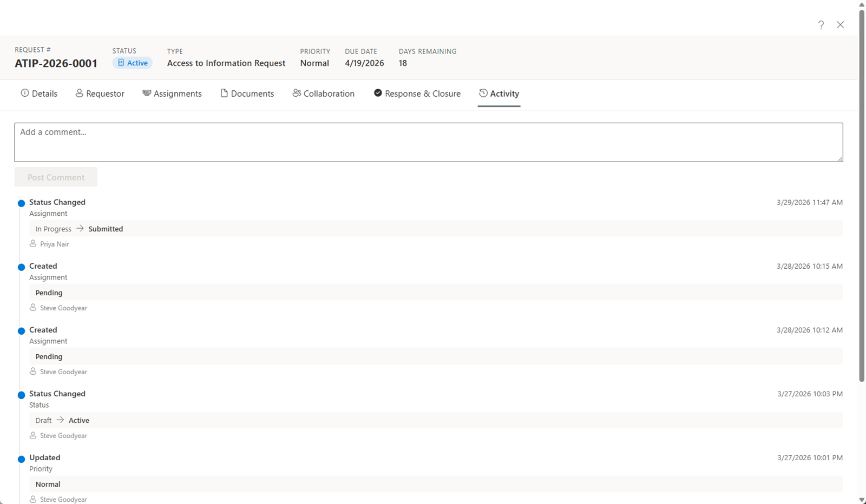
Task: Click the Active status badge
Action: point(133,63)
